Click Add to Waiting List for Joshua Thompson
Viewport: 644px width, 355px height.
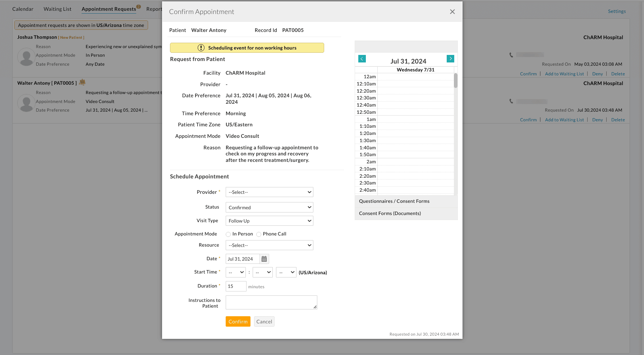tap(564, 74)
